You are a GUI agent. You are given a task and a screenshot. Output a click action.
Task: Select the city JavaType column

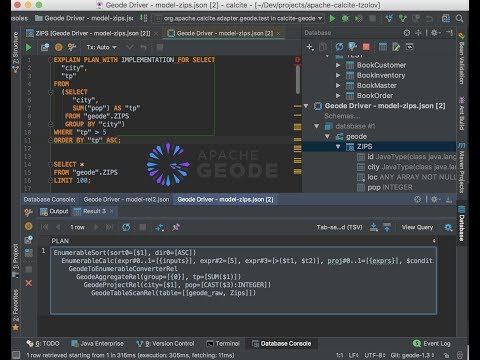point(407,167)
